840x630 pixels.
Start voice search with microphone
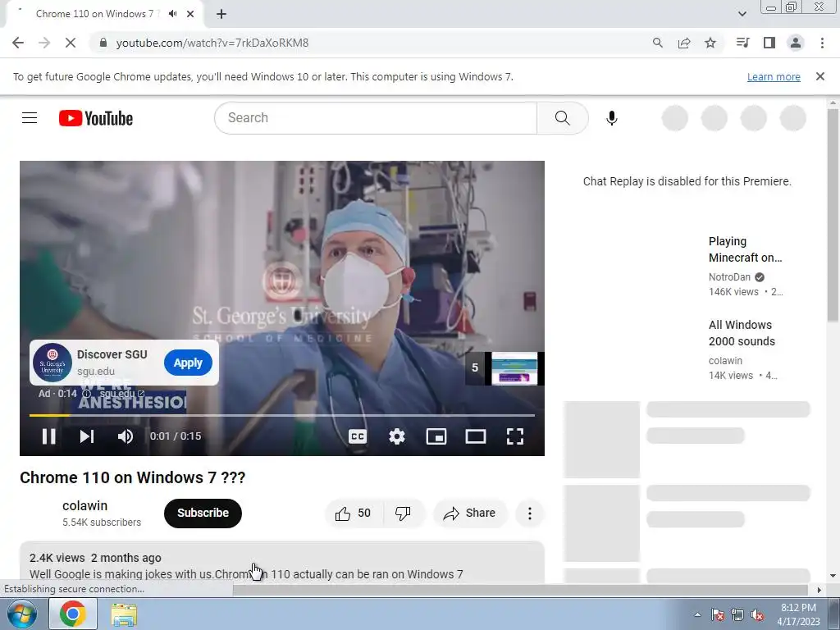tap(612, 118)
